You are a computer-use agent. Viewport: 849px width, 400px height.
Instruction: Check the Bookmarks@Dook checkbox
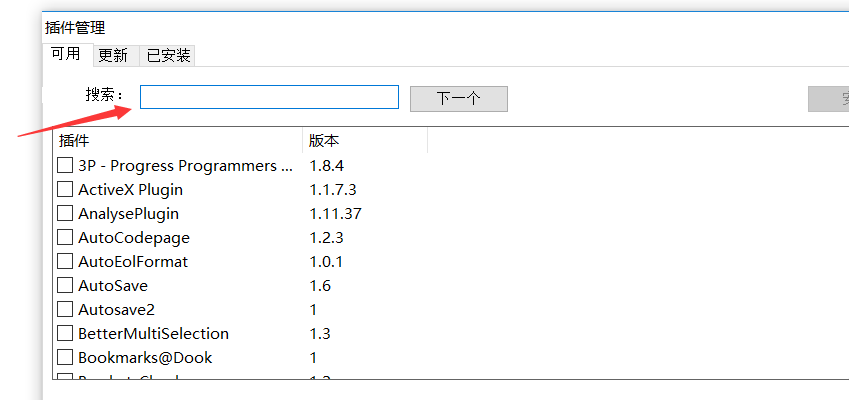pyautogui.click(x=65, y=358)
